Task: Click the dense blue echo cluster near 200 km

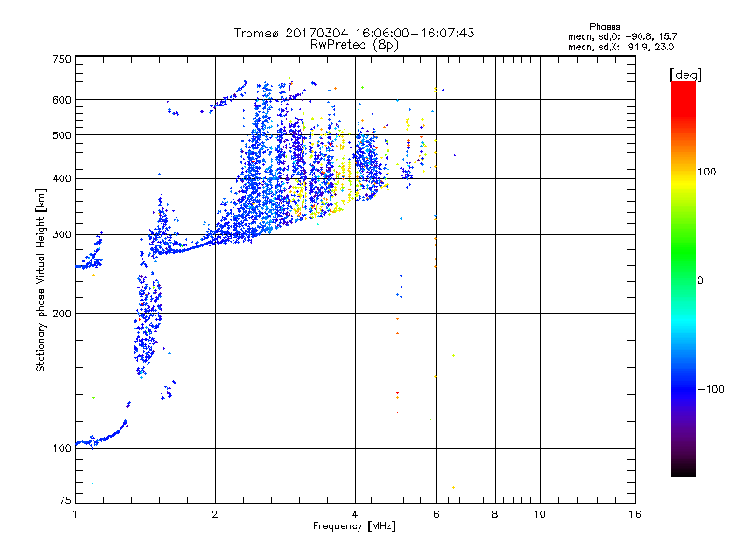Action: pos(148,324)
